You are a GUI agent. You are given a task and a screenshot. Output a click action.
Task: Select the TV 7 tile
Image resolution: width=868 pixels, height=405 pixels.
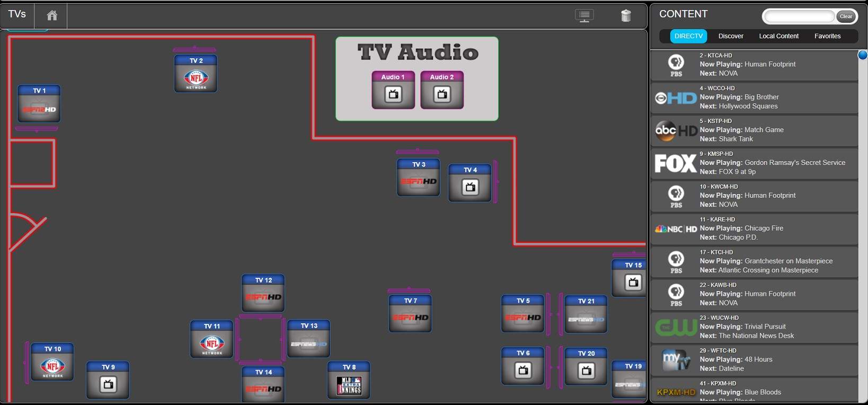point(410,314)
